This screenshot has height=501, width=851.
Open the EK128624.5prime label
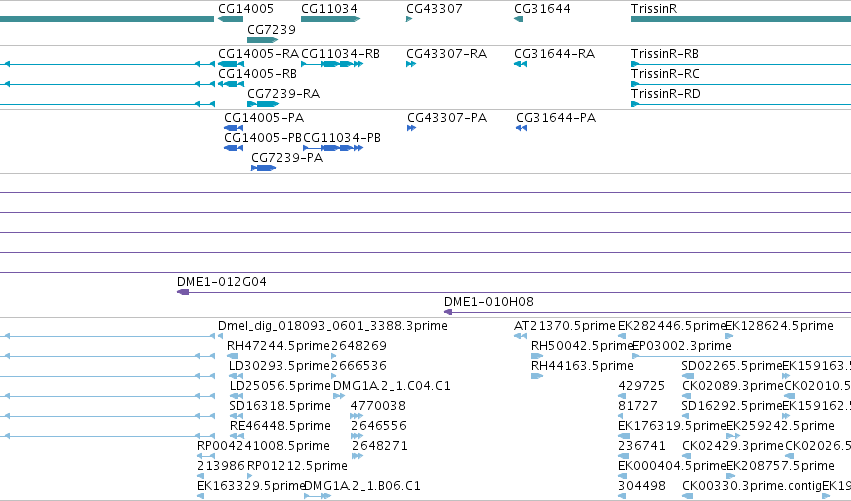click(x=779, y=326)
